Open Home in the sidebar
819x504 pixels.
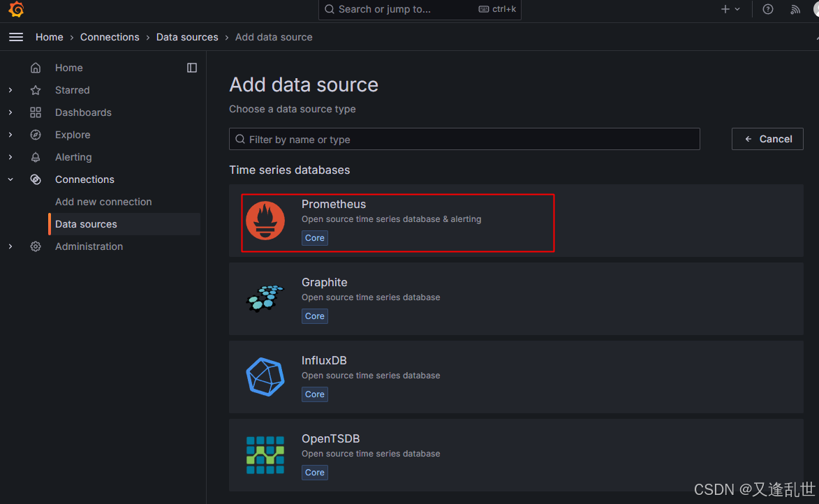(x=69, y=68)
